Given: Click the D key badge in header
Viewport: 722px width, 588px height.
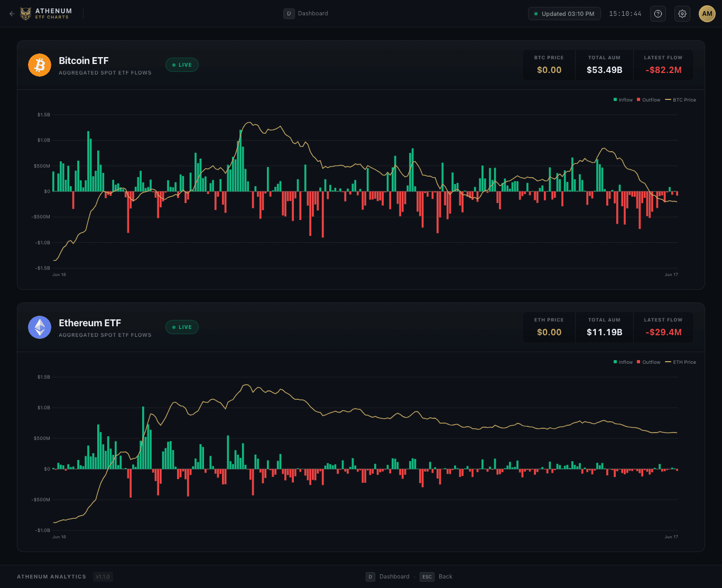Looking at the screenshot, I should tap(289, 14).
